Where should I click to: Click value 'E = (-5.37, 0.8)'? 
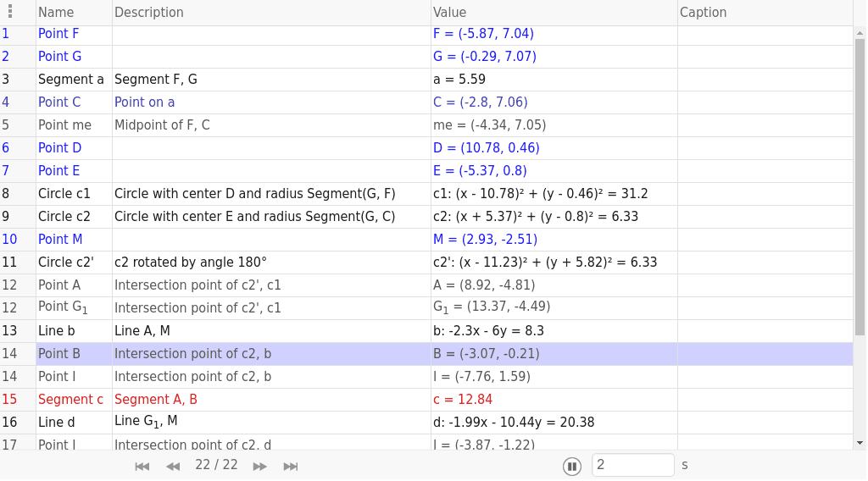[480, 171]
